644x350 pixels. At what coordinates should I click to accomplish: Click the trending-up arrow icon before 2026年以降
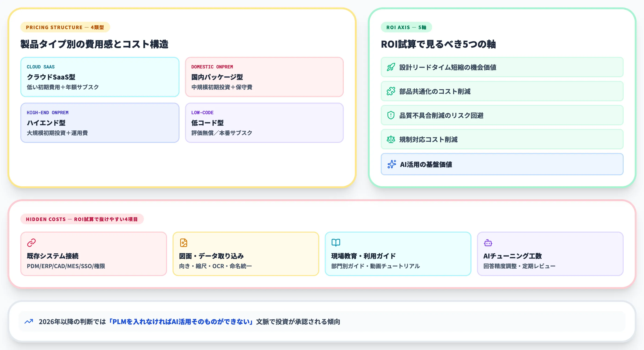[29, 321]
